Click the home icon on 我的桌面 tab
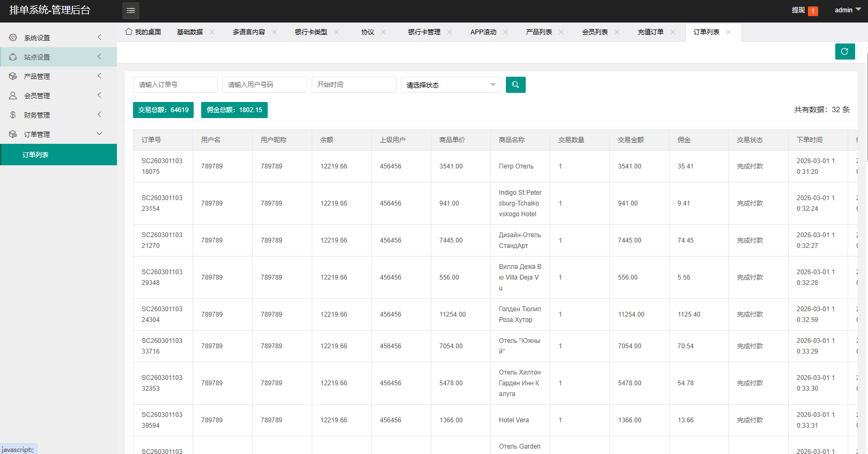The height and width of the screenshot is (454, 868). coord(129,32)
